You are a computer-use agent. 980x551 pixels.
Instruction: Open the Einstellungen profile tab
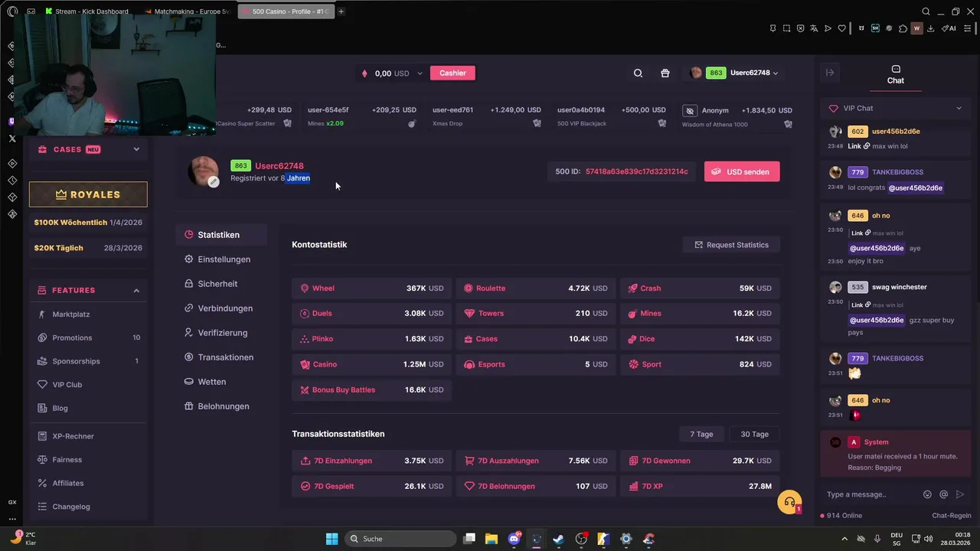[x=221, y=259]
